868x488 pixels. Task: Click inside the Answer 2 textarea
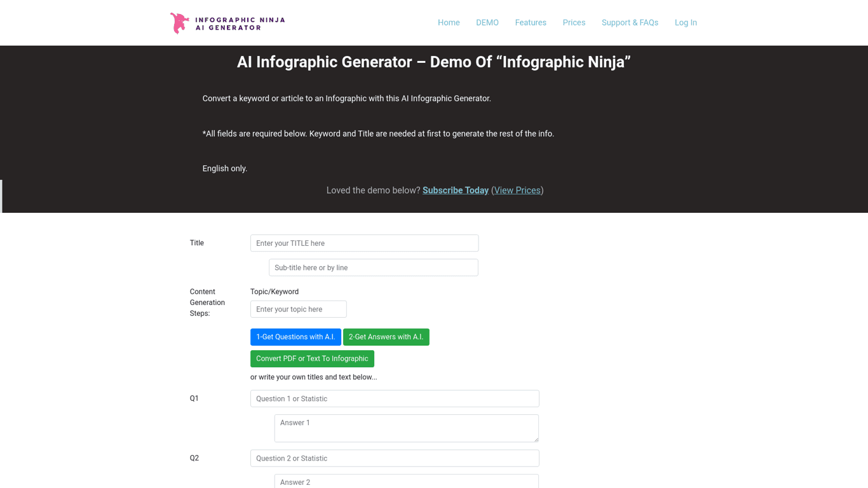[406, 482]
